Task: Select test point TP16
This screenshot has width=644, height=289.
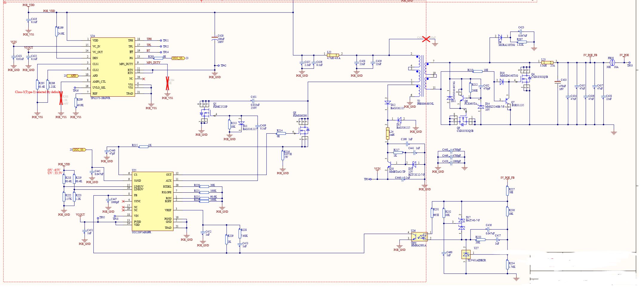Action: tap(75, 88)
